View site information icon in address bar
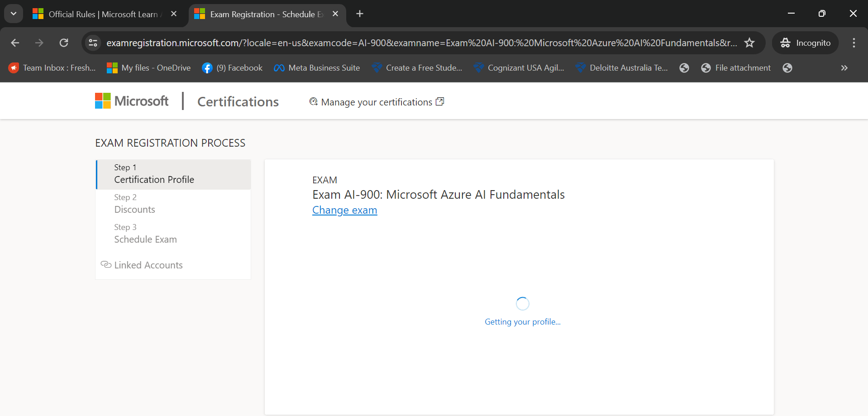This screenshot has height=416, width=868. 93,43
